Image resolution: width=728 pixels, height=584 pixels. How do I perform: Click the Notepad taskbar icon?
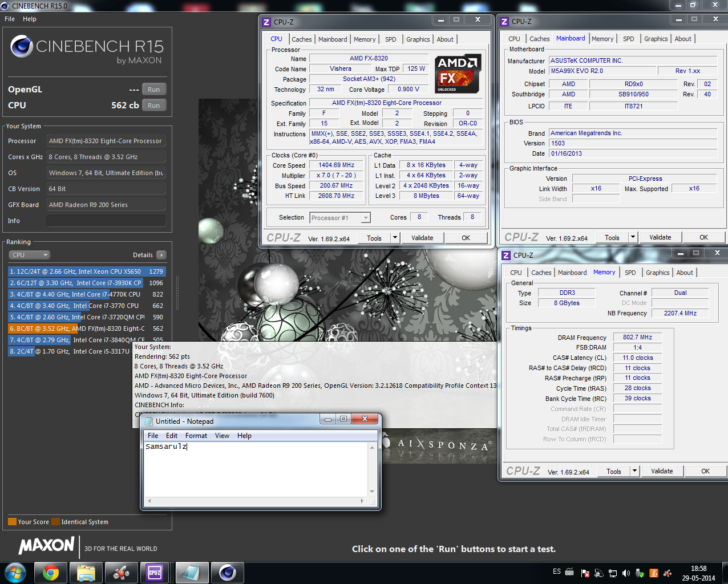(x=192, y=573)
